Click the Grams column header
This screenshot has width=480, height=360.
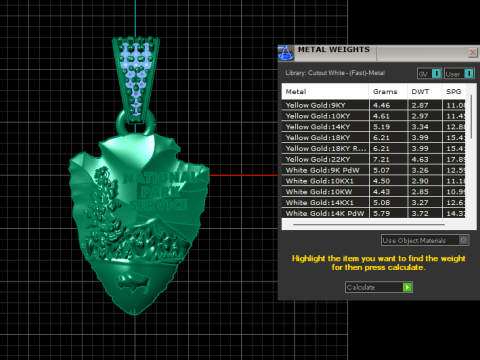tap(388, 91)
